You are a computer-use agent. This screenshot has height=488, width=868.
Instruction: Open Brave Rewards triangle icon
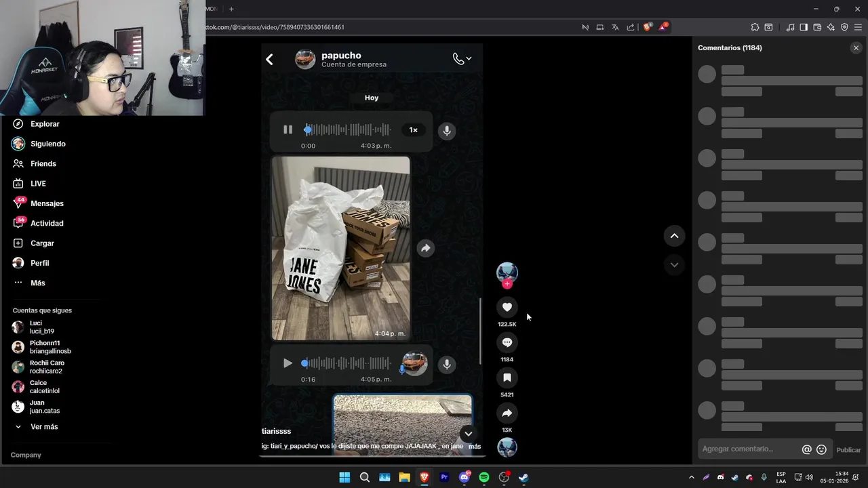point(663,27)
